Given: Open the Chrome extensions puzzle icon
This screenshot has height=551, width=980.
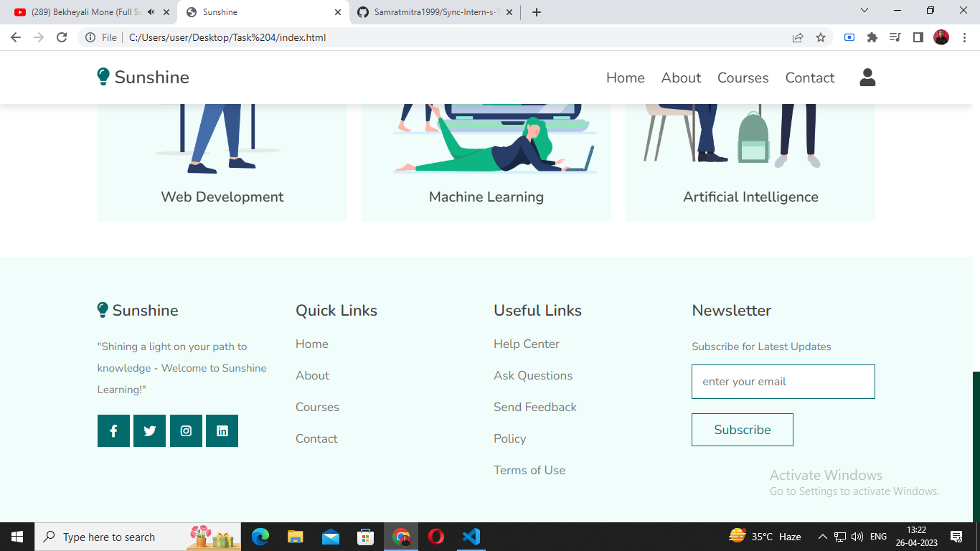Looking at the screenshot, I should (x=872, y=37).
